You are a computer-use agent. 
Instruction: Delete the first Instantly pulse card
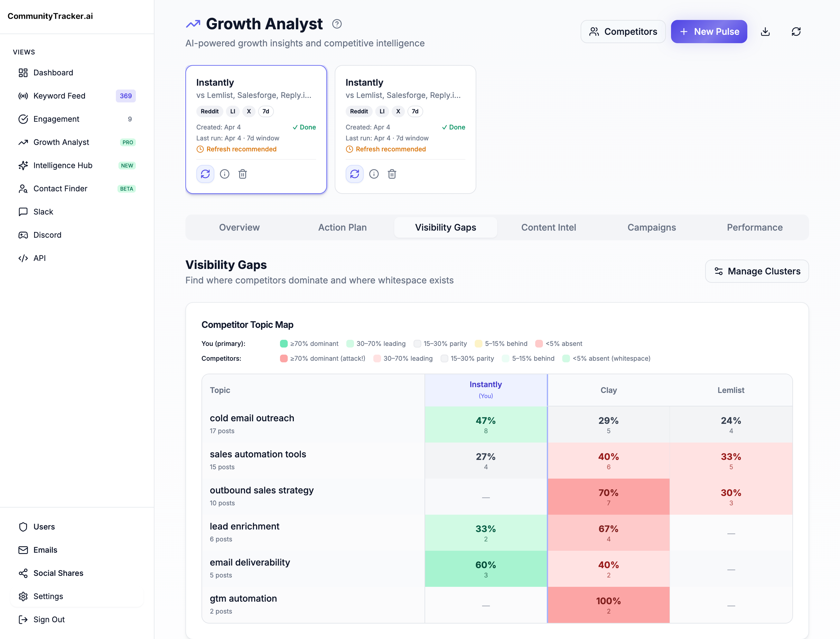coord(242,174)
